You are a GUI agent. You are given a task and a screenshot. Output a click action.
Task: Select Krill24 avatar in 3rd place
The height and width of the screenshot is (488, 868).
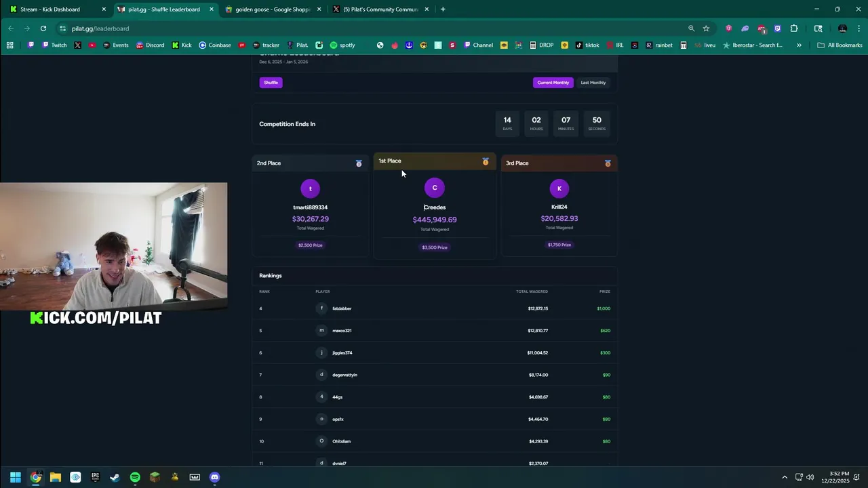(x=559, y=188)
